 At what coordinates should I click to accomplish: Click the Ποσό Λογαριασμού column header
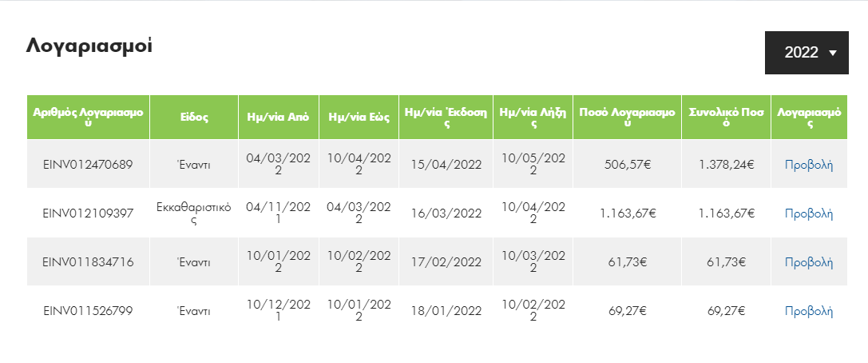click(627, 118)
